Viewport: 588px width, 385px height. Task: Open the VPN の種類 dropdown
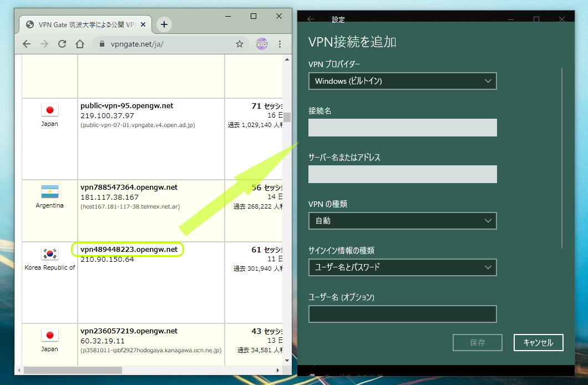pyautogui.click(x=402, y=221)
